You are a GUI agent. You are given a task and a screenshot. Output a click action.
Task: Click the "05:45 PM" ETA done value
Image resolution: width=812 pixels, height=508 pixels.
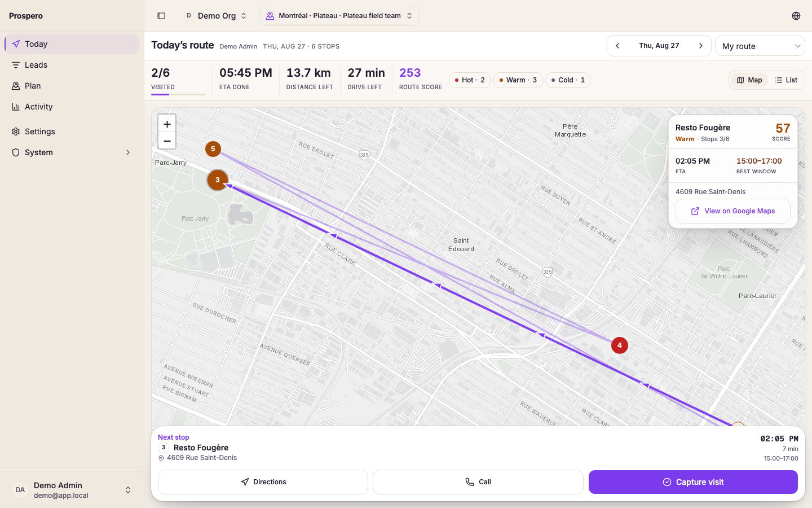246,73
